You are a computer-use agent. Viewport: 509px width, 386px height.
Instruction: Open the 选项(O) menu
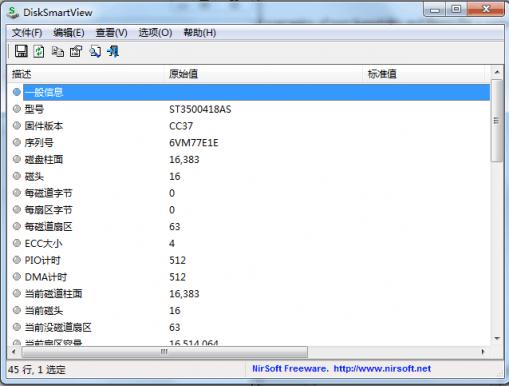click(155, 33)
